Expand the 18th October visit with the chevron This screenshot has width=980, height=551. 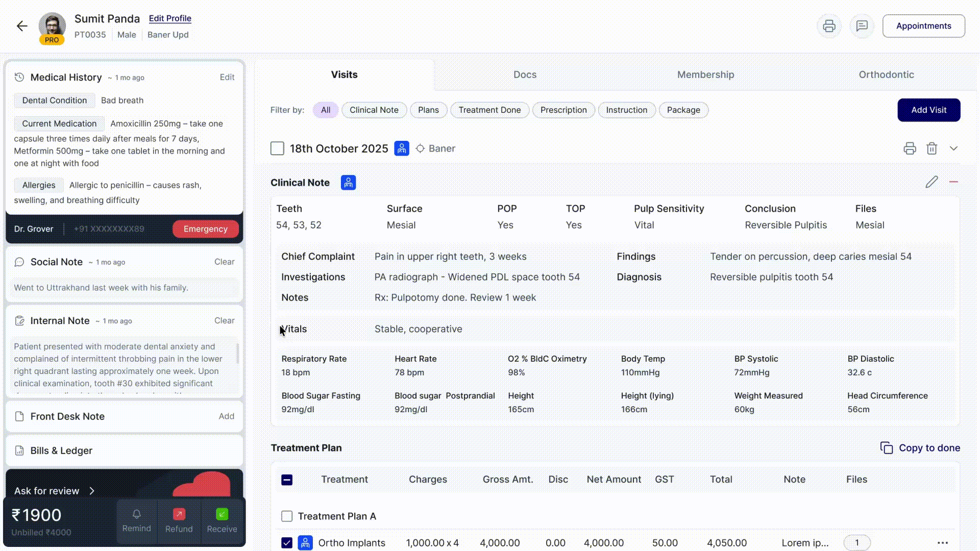954,148
